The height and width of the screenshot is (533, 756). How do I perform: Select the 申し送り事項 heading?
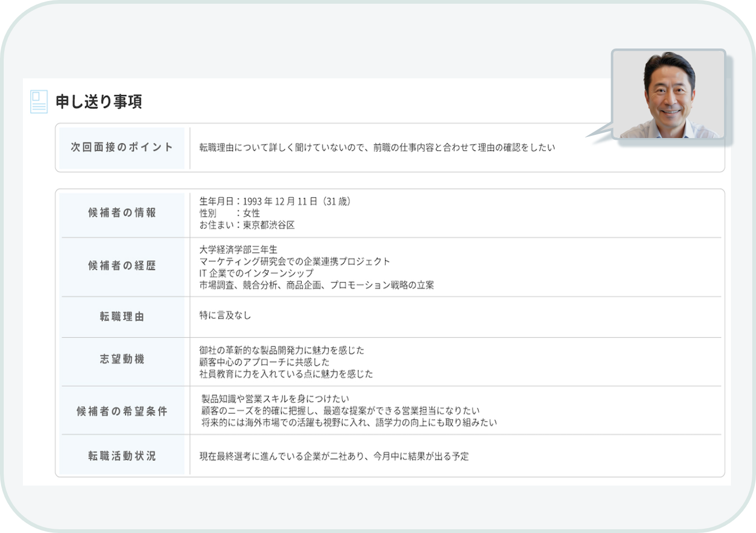click(x=99, y=101)
